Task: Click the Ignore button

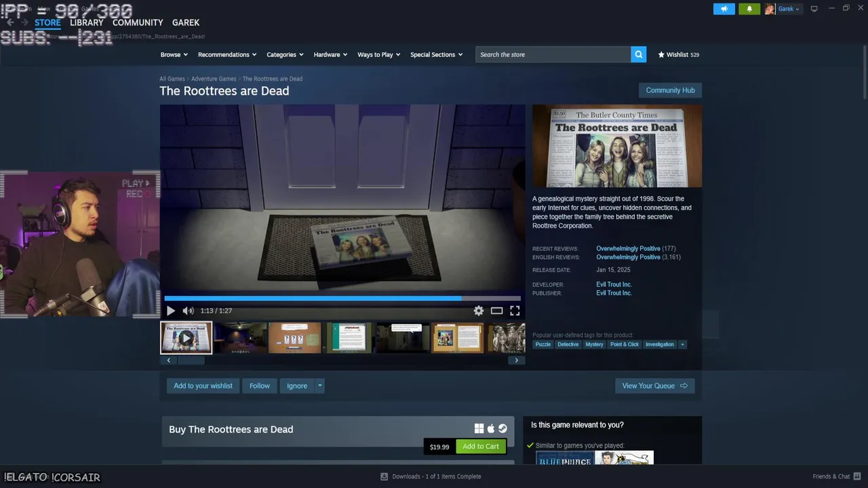Action: point(297,386)
